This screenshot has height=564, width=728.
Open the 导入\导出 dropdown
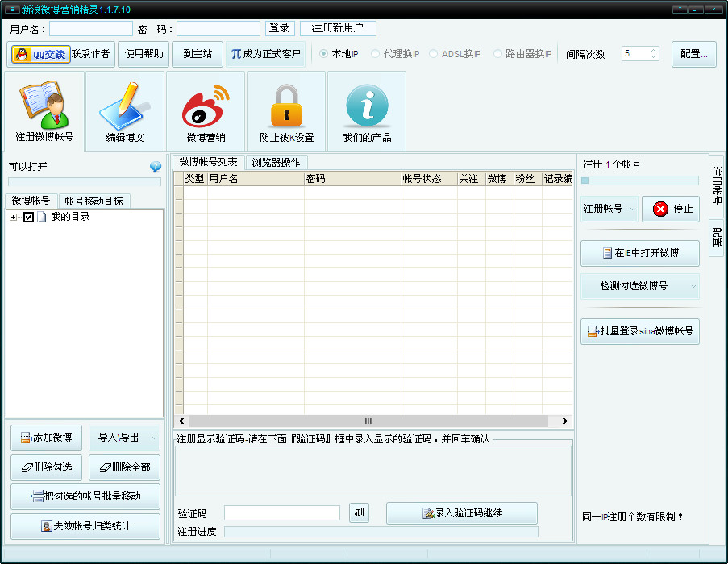(124, 438)
